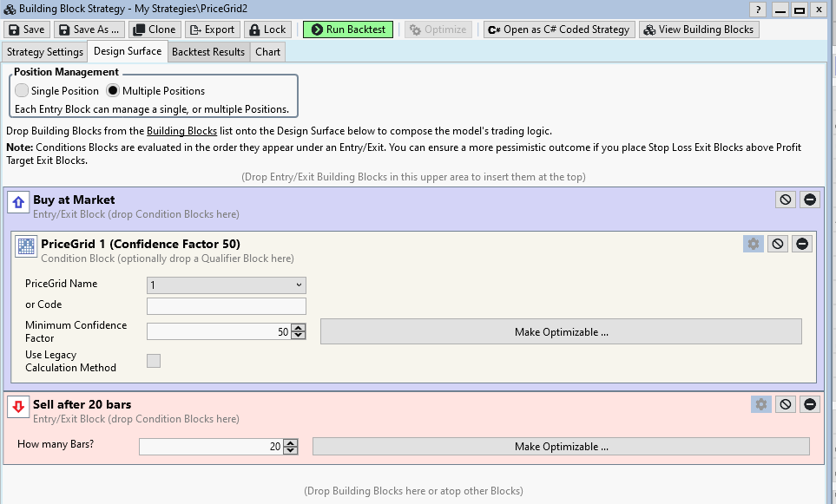
Task: Toggle Use Legacy Calculation Method checkbox
Action: pyautogui.click(x=154, y=361)
